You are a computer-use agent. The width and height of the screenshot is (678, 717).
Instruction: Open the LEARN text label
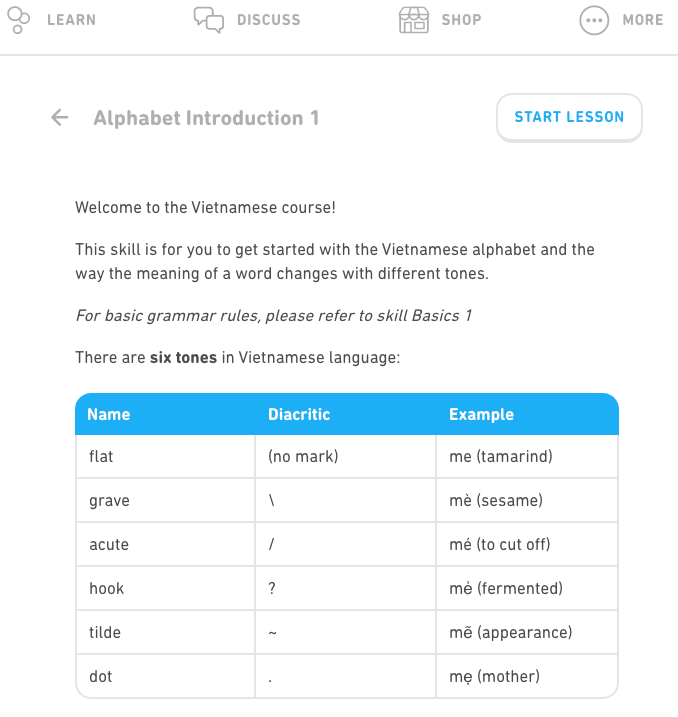pos(71,19)
